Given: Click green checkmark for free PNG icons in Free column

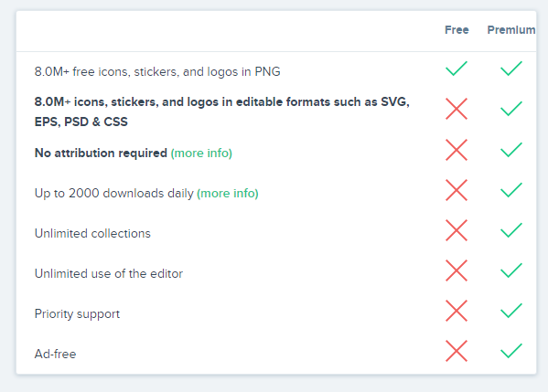Looking at the screenshot, I should 457,68.
